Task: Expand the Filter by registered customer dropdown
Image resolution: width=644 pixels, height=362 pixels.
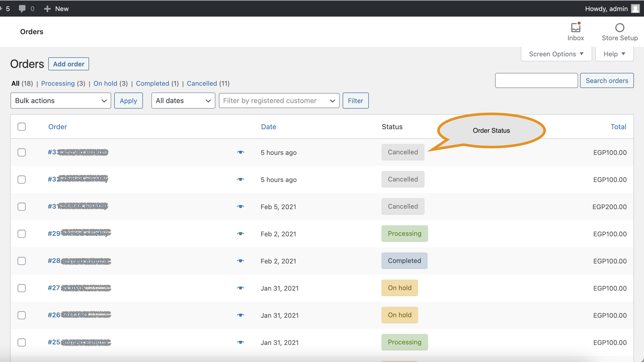Action: click(x=279, y=100)
